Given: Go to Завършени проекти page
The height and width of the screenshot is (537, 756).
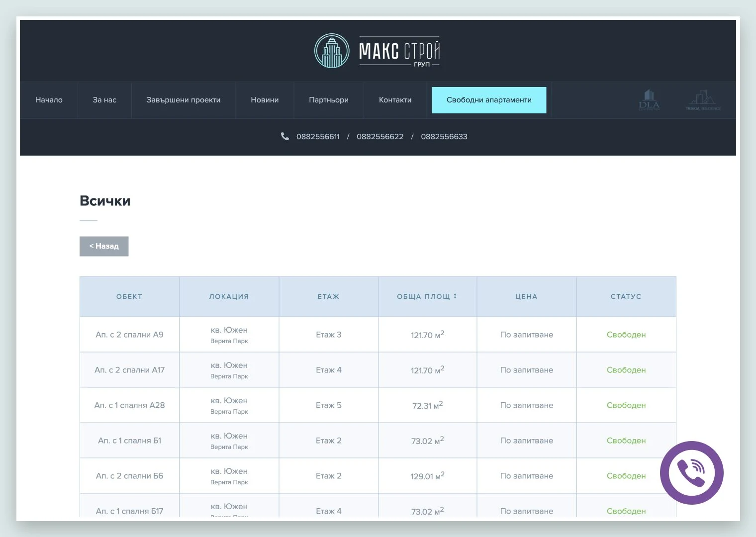Looking at the screenshot, I should coord(184,100).
